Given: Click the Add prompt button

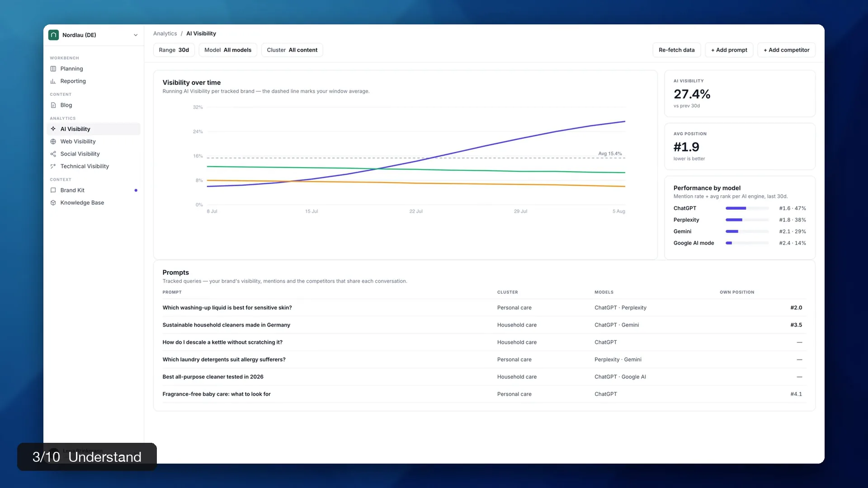Looking at the screenshot, I should [x=729, y=50].
